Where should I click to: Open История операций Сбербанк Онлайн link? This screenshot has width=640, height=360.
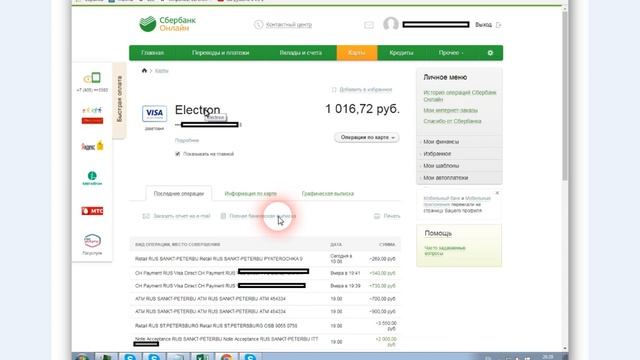(x=460, y=96)
